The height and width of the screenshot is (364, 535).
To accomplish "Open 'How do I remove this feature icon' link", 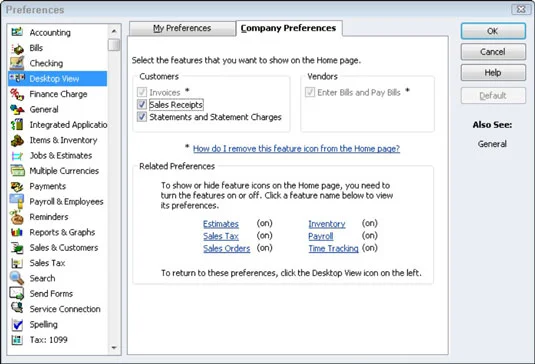I will coord(296,149).
